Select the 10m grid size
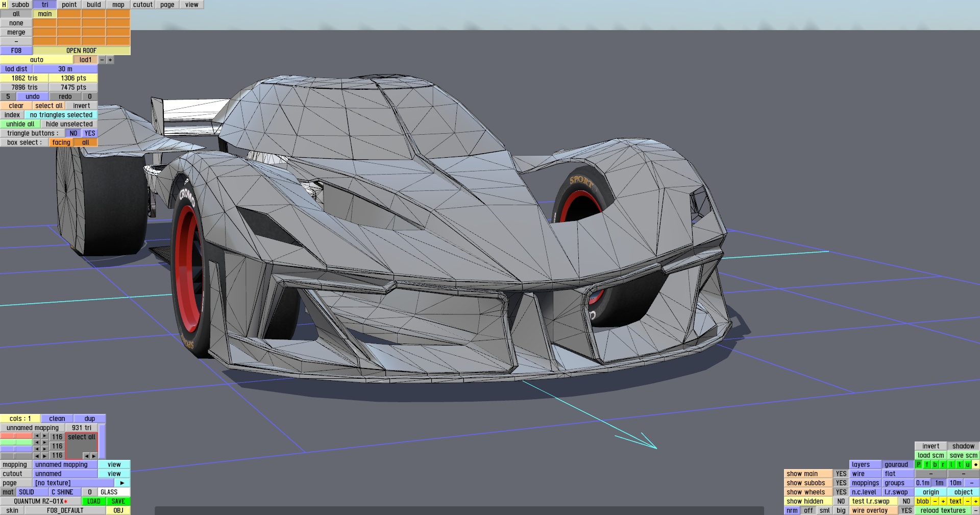Image resolution: width=980 pixels, height=515 pixels. point(955,483)
